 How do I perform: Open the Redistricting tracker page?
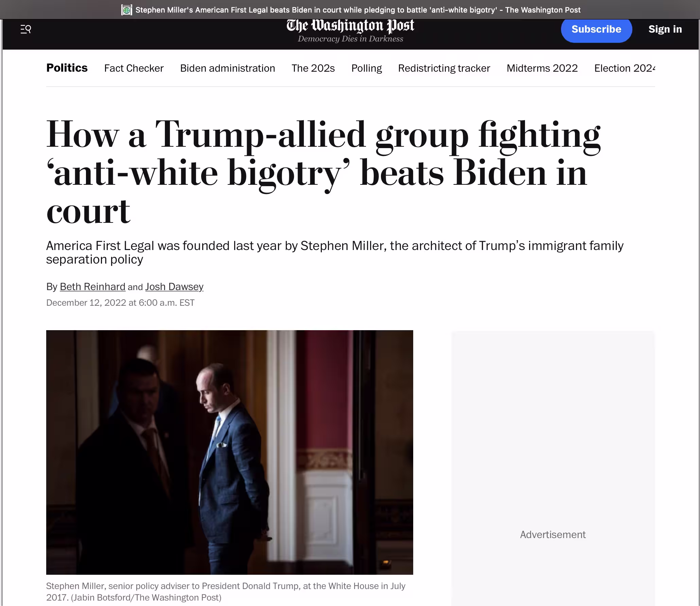tap(444, 68)
